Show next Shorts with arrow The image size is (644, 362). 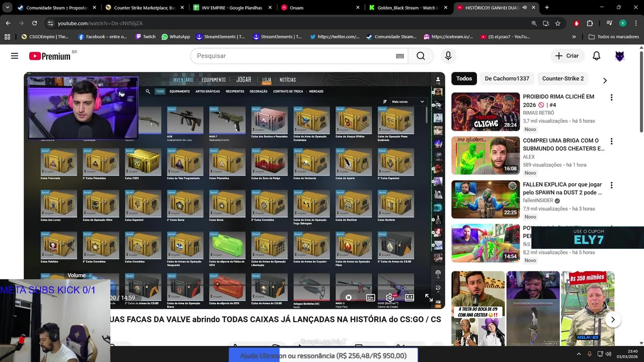(613, 320)
